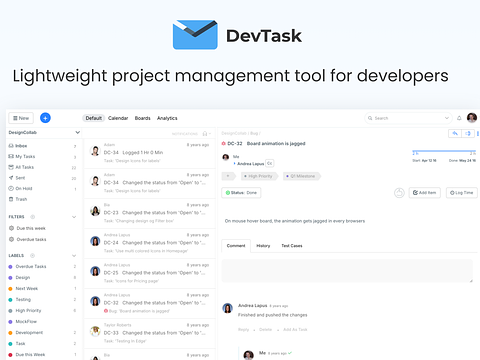Switch to the Boards view tab
This screenshot has height=360, width=480.
143,118
